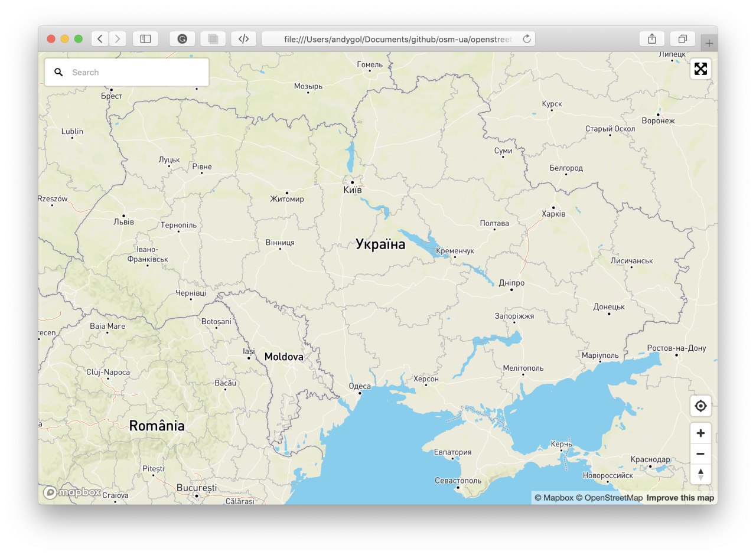Click the Харків city label
756x555 pixels.
553,214
